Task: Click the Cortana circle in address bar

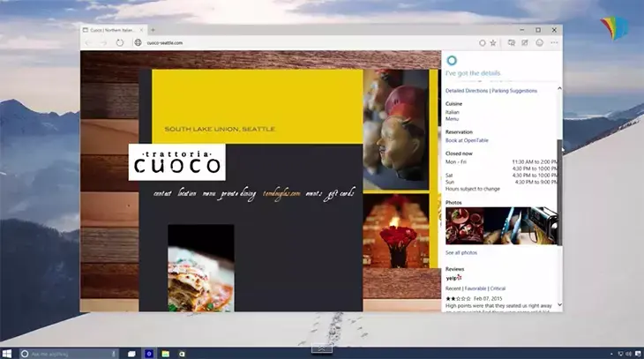Action: click(483, 42)
